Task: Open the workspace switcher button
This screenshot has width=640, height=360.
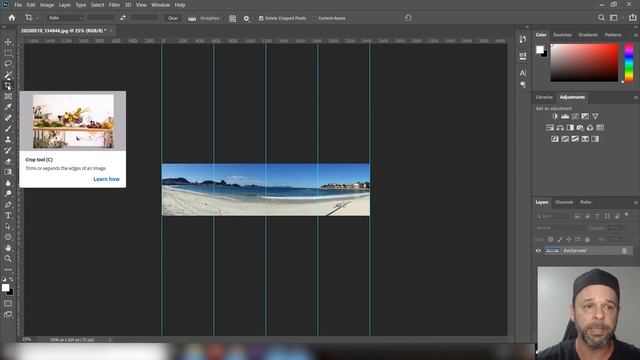Action: point(613,18)
